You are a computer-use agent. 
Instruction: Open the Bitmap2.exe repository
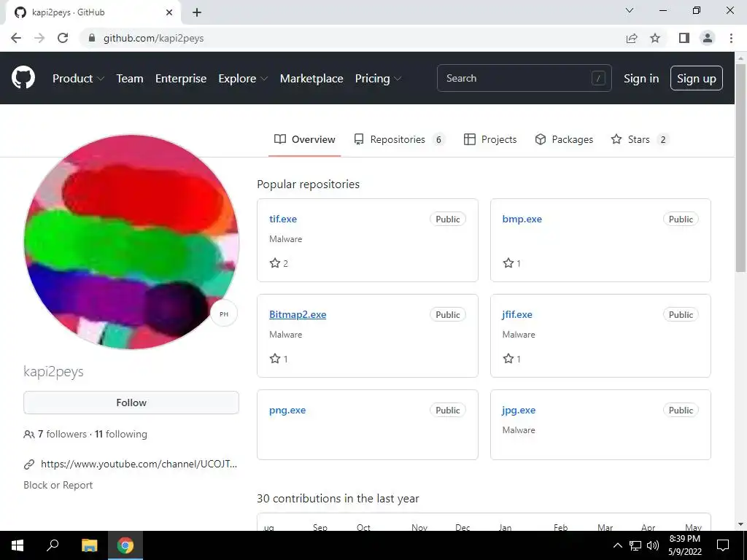[x=298, y=315]
